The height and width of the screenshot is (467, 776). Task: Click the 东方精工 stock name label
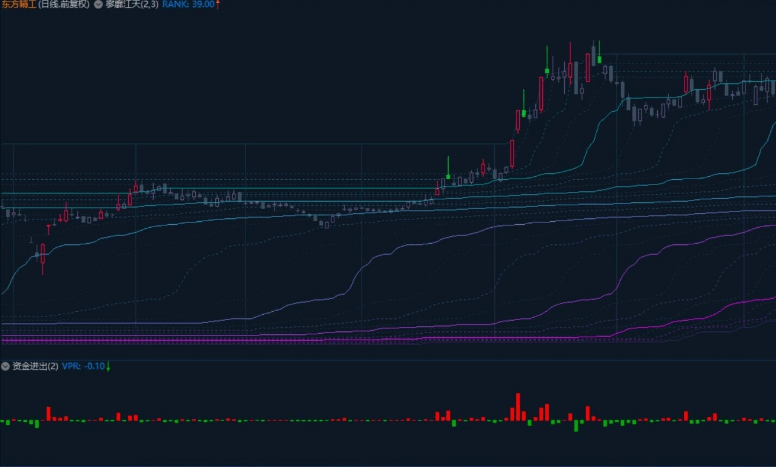[18, 4]
